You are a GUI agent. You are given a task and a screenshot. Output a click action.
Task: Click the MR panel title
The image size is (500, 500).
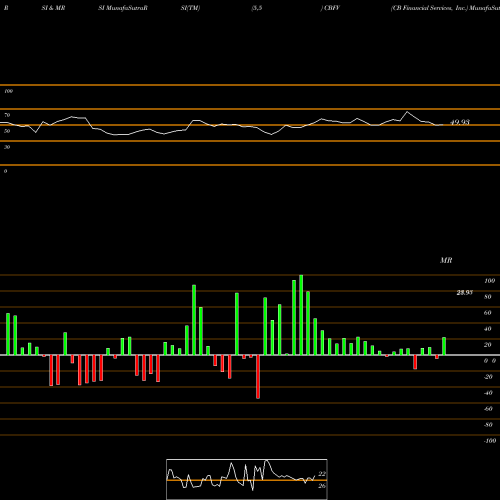(446, 260)
